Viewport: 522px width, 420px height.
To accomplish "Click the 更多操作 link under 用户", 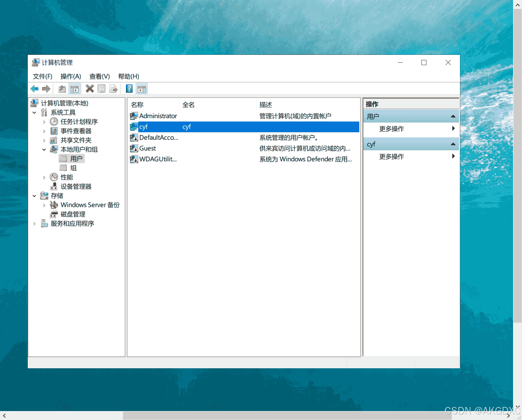I will pos(391,129).
